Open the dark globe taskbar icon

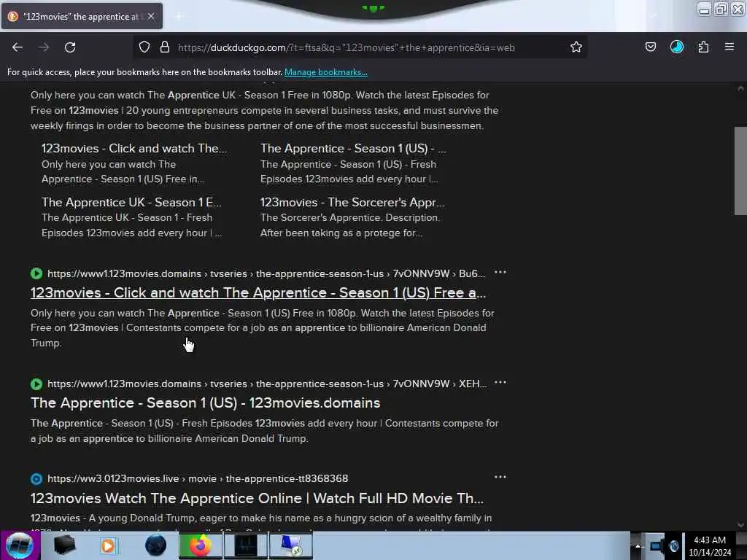click(x=155, y=545)
